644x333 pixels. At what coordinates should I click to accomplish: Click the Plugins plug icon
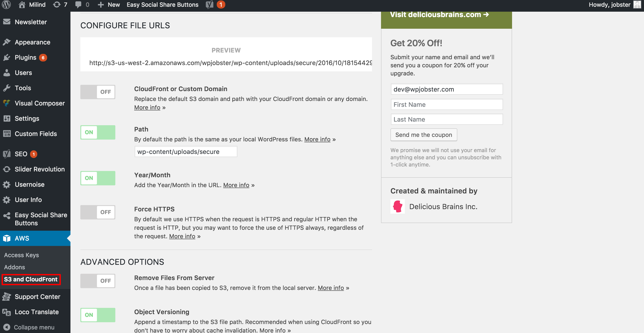coord(7,57)
